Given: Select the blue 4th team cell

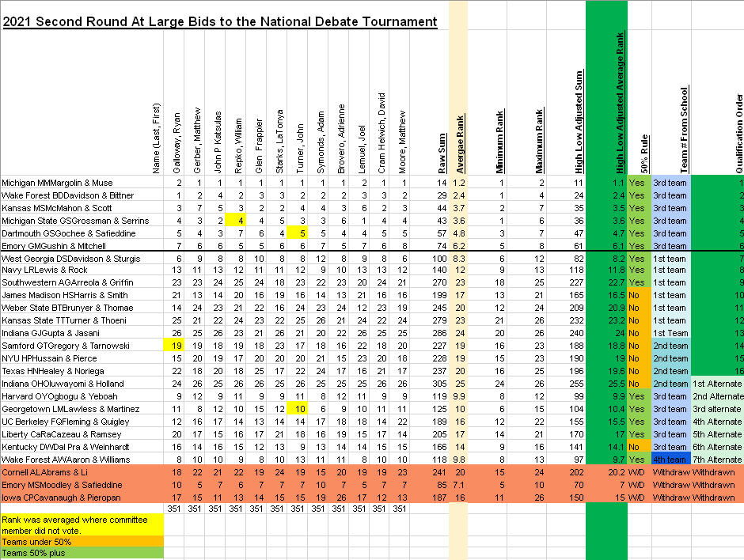Looking at the screenshot, I should pos(670,460).
